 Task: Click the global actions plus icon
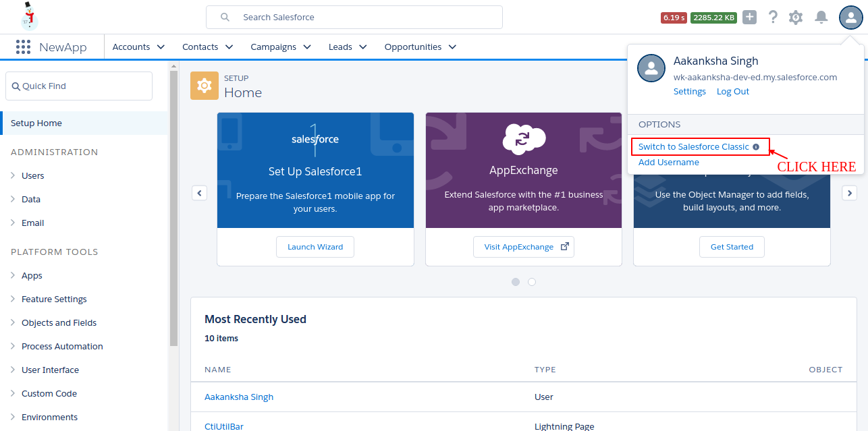[749, 18]
